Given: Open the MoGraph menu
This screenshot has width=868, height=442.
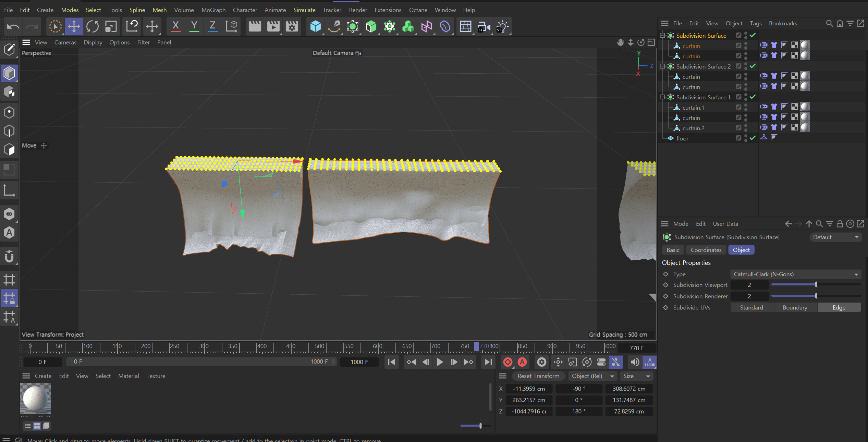Looking at the screenshot, I should click(213, 10).
